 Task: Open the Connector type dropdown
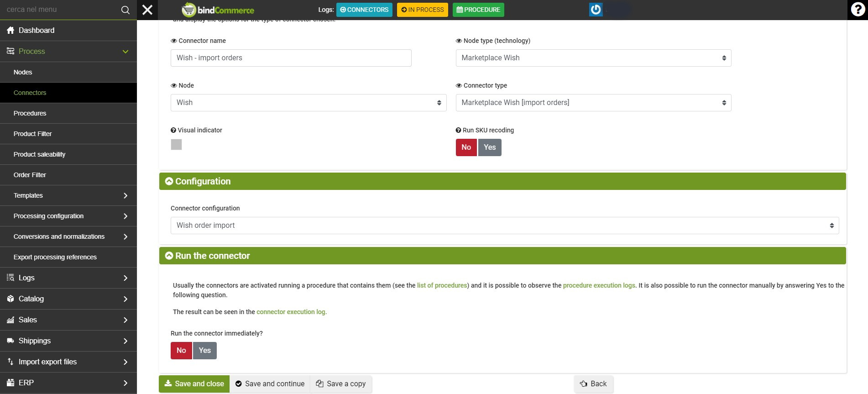pyautogui.click(x=593, y=103)
